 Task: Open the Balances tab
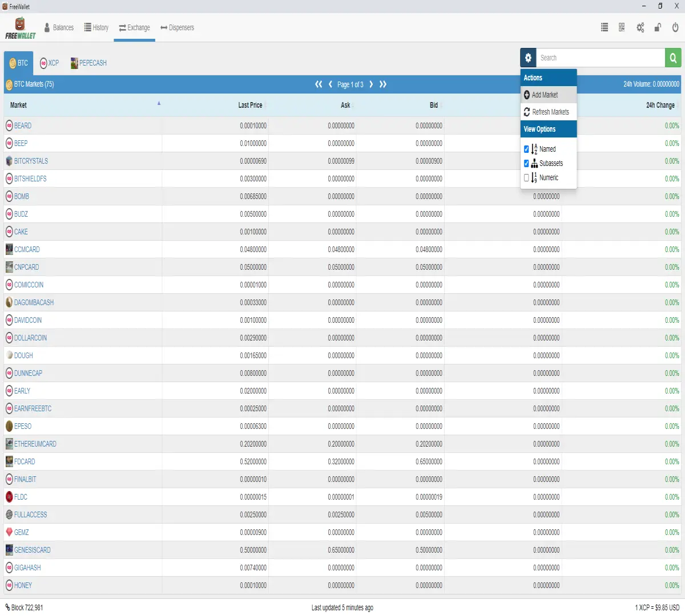click(59, 27)
